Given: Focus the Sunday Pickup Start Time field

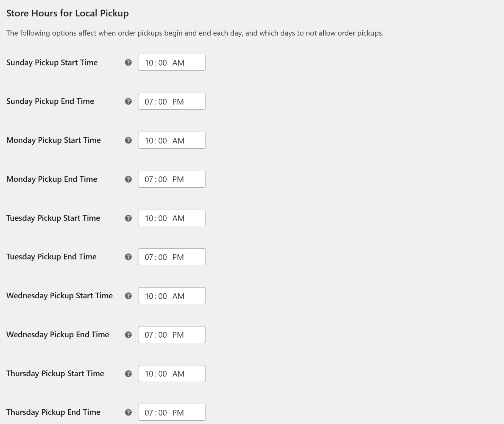Looking at the screenshot, I should coord(172,63).
